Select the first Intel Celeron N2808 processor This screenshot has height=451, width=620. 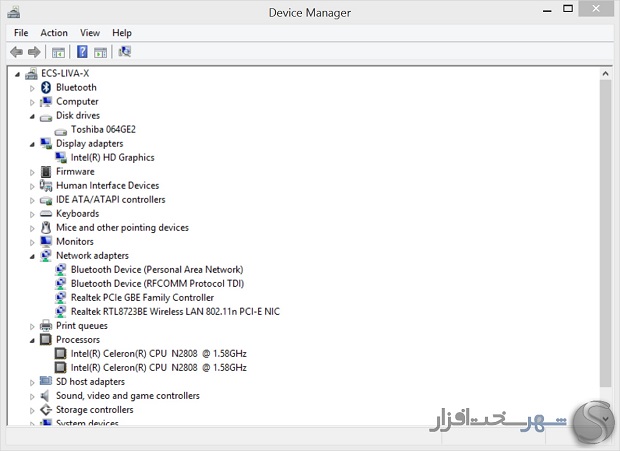click(159, 353)
